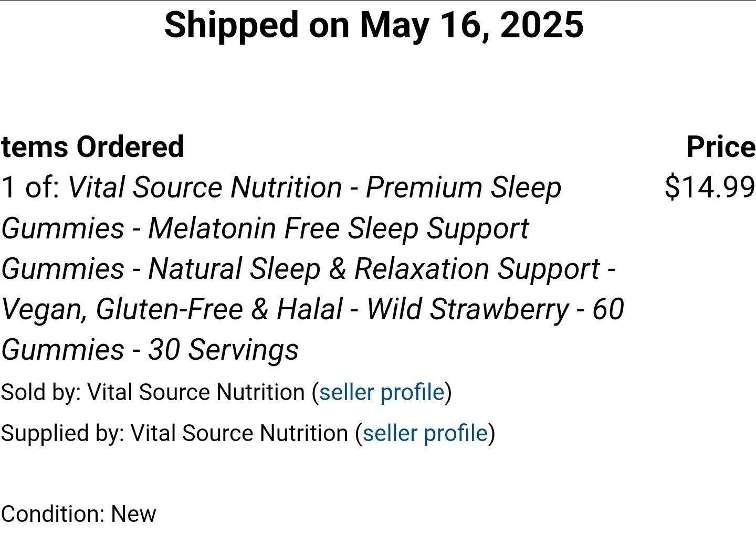This screenshot has height=544, width=756.
Task: Click the word New after Condition
Action: tap(133, 514)
